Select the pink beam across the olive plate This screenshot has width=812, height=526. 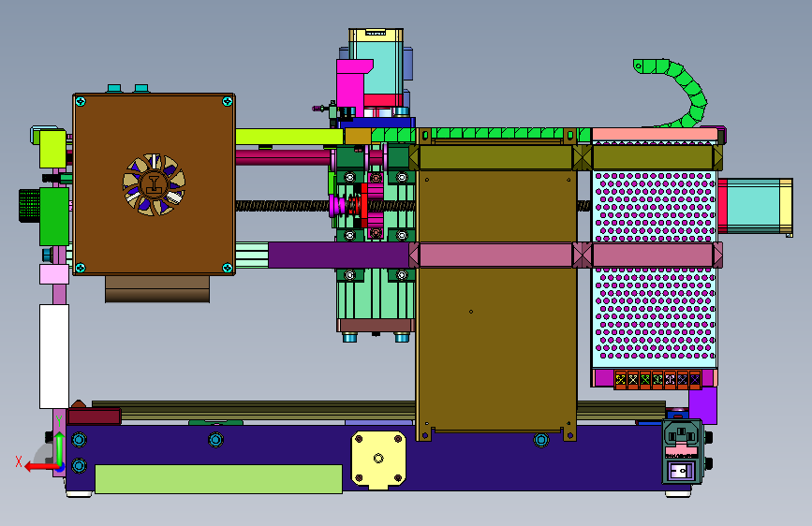496,256
